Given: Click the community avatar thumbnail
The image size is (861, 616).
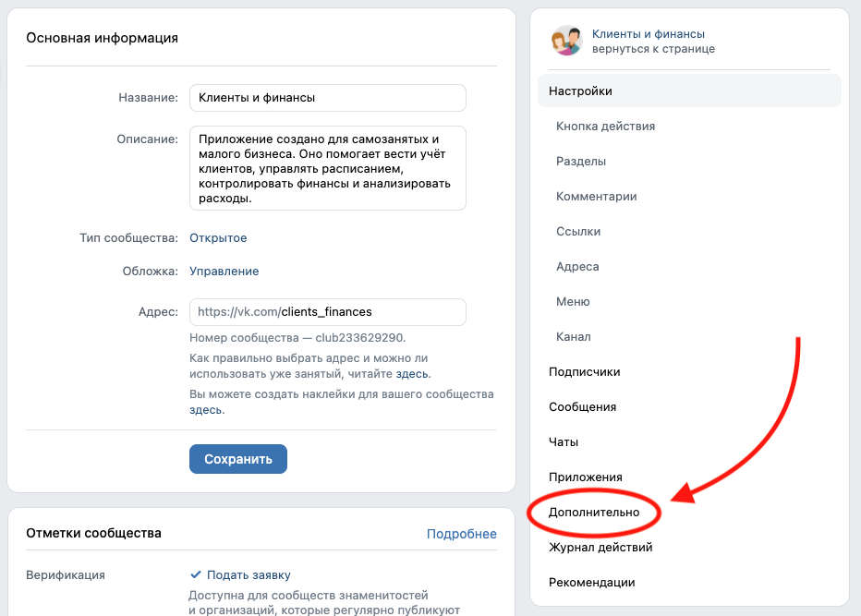Looking at the screenshot, I should (x=565, y=41).
